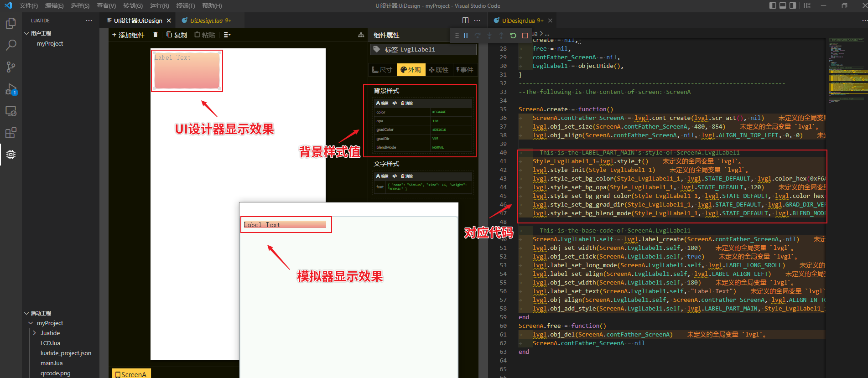Toggle the bottom panel visibility

click(783, 5)
